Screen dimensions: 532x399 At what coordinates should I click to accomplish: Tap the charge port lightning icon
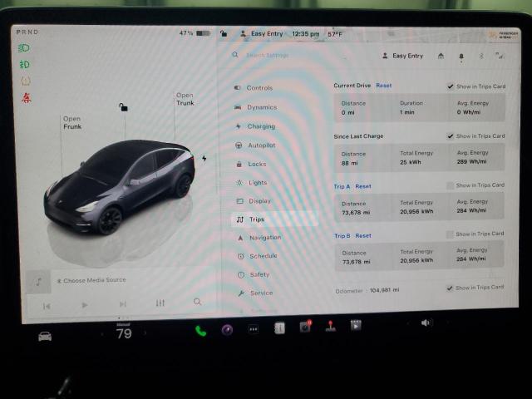pyautogui.click(x=204, y=158)
